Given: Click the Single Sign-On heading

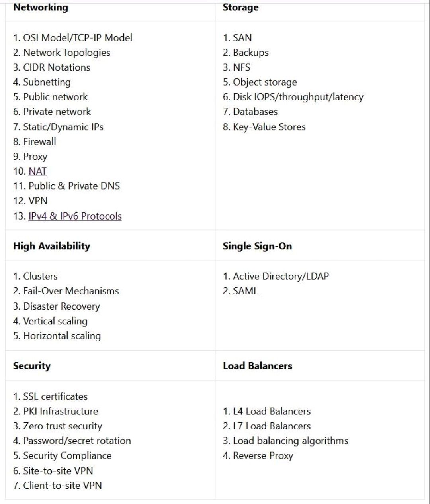Looking at the screenshot, I should pos(257,246).
